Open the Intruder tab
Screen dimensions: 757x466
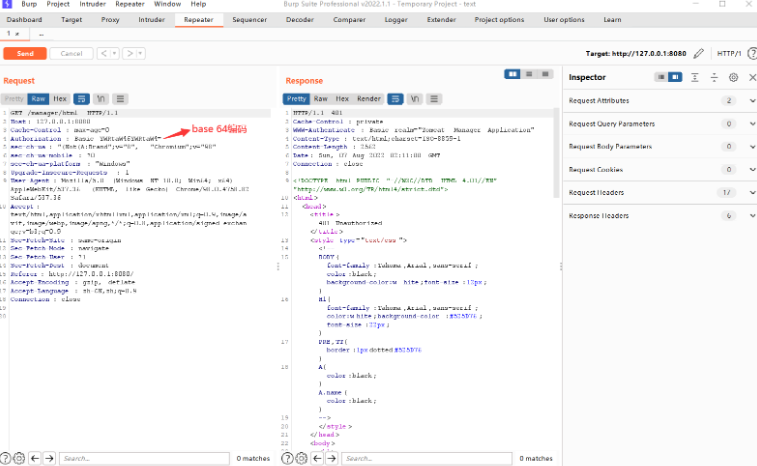[x=151, y=19]
